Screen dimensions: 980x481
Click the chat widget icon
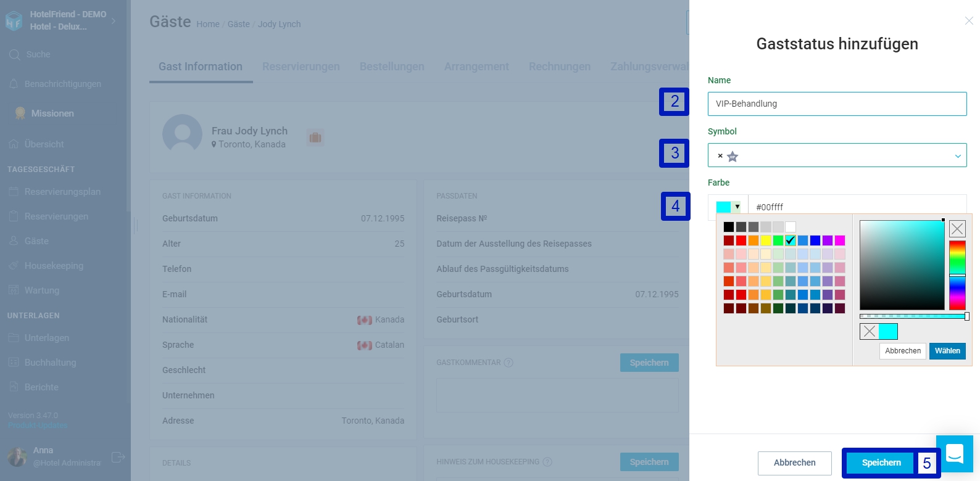click(955, 454)
